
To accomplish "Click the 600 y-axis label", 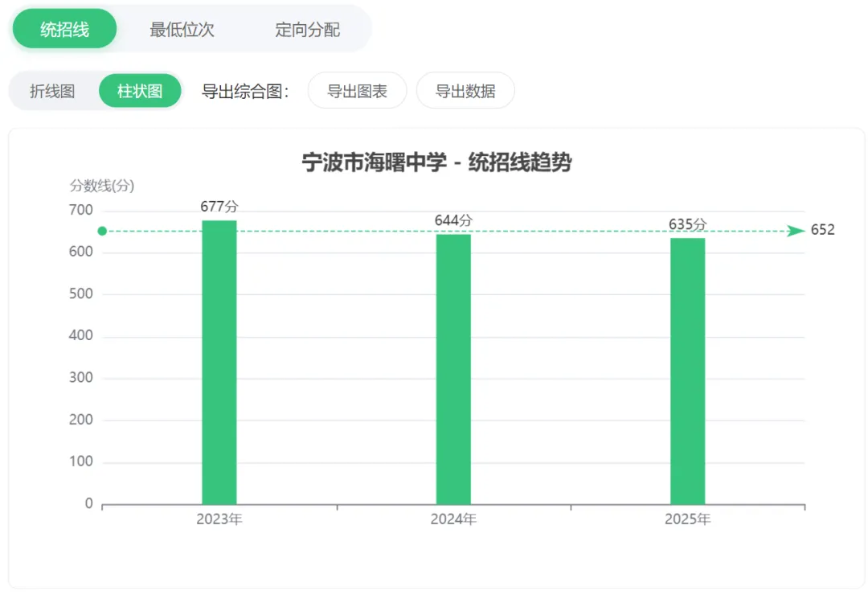I will (x=81, y=252).
